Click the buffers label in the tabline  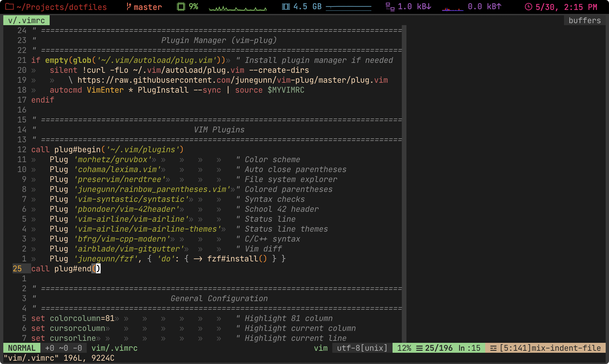point(585,21)
